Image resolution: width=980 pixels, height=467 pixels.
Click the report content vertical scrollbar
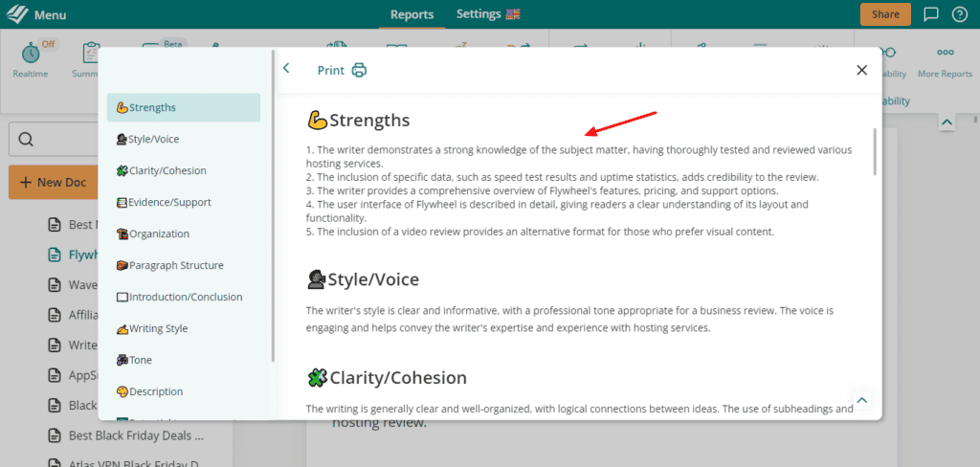click(875, 153)
